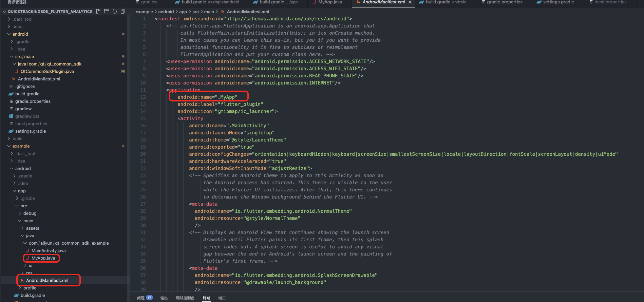Image resolution: width=644 pixels, height=302 pixels.
Task: Collapse the src/main folder
Action: coord(24,56)
